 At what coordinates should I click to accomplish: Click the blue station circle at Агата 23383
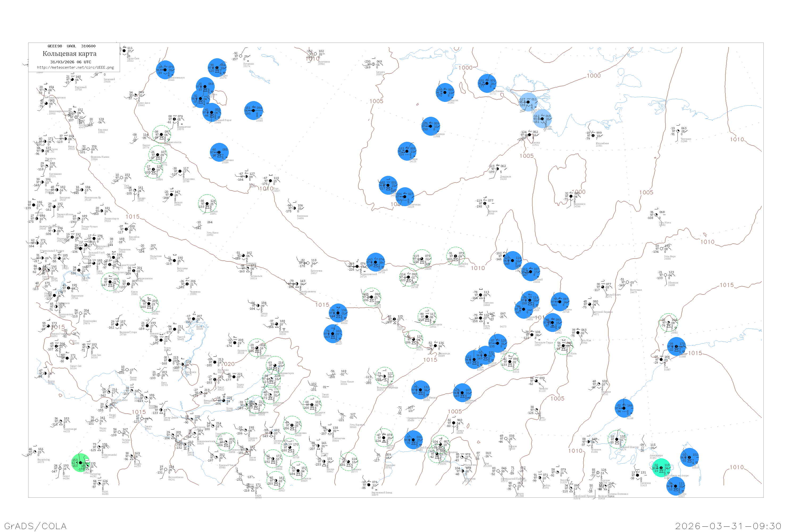pos(253,111)
